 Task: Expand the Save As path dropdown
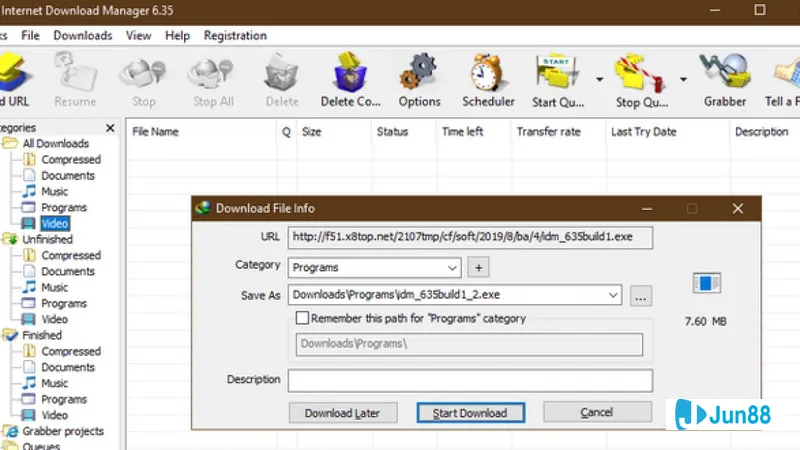pos(612,295)
